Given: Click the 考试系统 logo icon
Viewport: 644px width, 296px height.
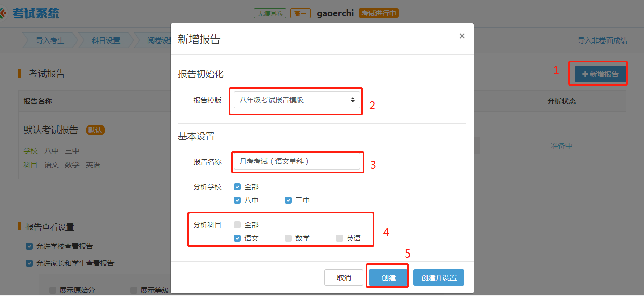Looking at the screenshot, I should point(3,13).
